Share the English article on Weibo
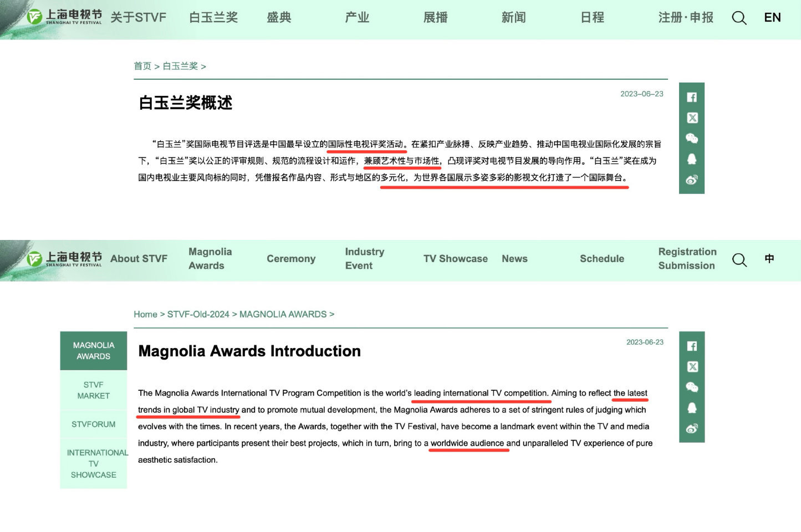 click(692, 428)
